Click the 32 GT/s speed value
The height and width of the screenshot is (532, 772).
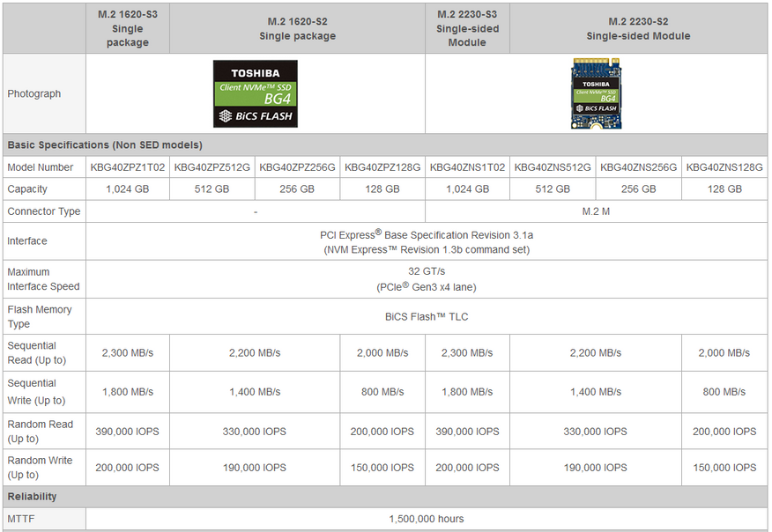(427, 271)
